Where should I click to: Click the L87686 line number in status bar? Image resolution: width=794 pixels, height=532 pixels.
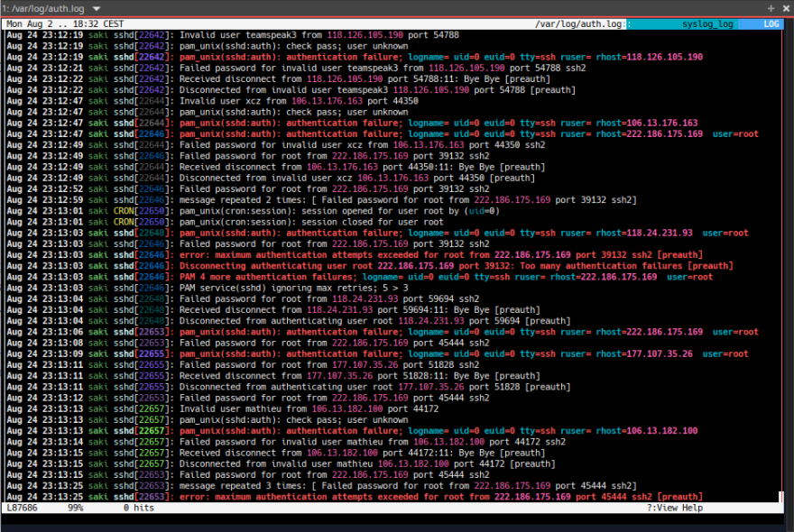click(22, 508)
